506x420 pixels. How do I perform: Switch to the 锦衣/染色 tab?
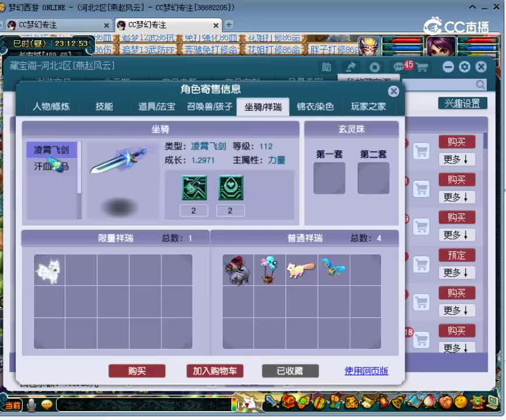[315, 107]
